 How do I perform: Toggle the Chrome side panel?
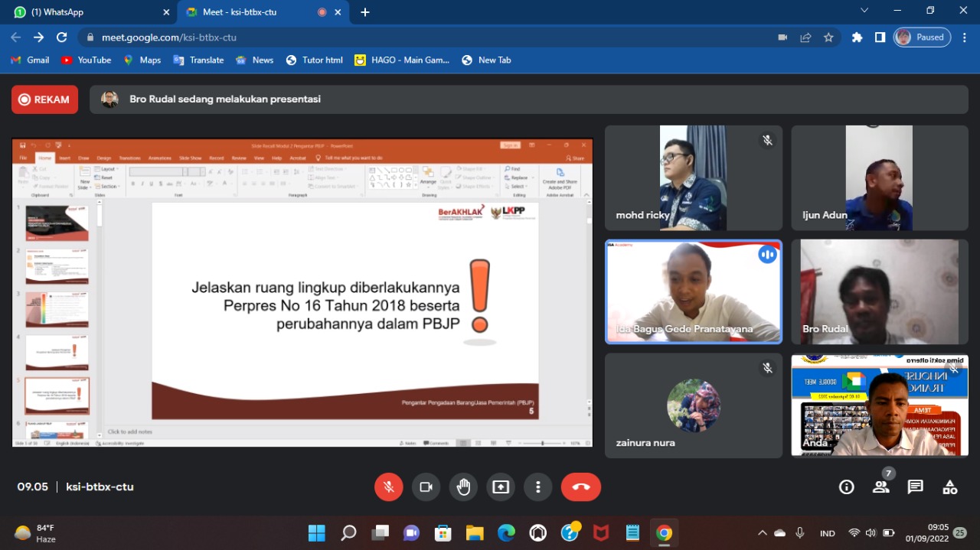880,37
